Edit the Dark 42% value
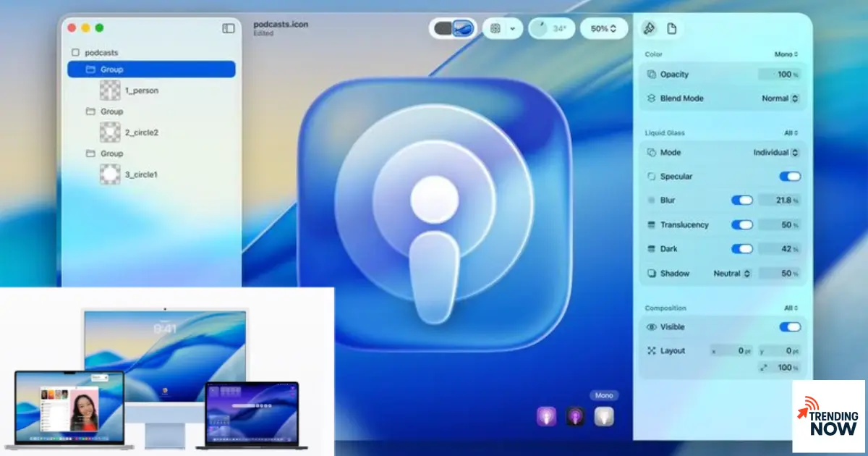Image resolution: width=868 pixels, height=456 pixels. pyautogui.click(x=779, y=249)
